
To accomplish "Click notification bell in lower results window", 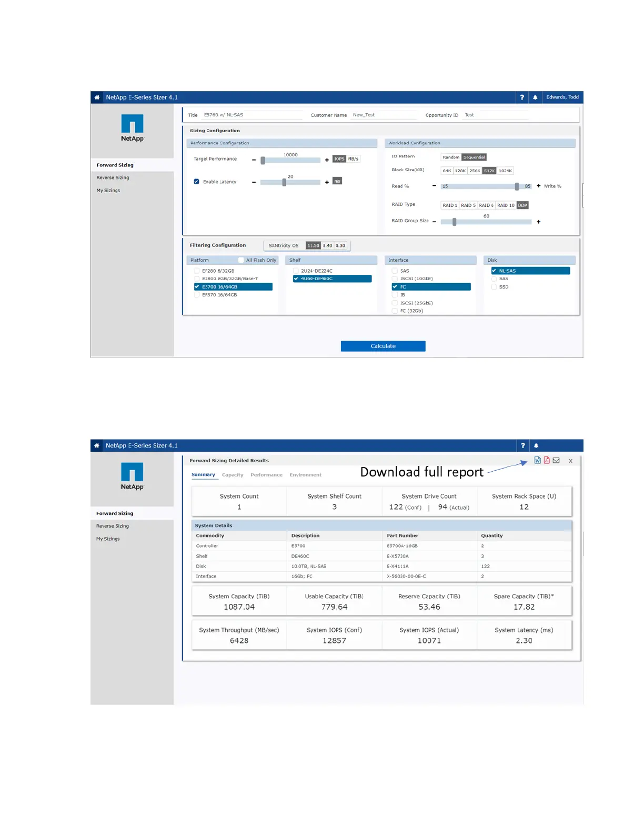I will tap(536, 445).
